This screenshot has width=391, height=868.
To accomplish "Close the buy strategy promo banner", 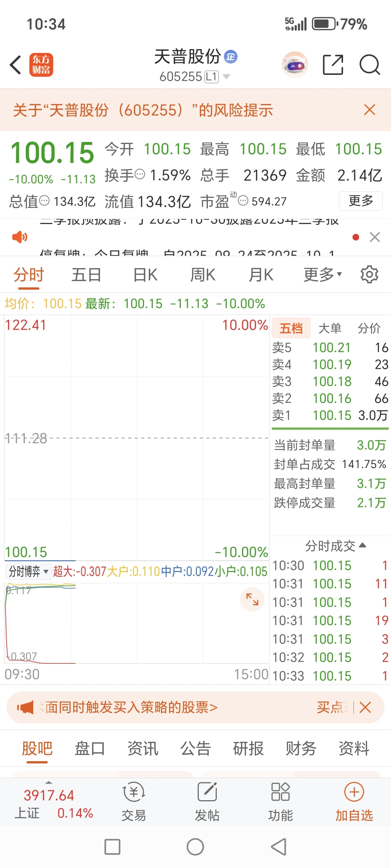I will point(365,707).
